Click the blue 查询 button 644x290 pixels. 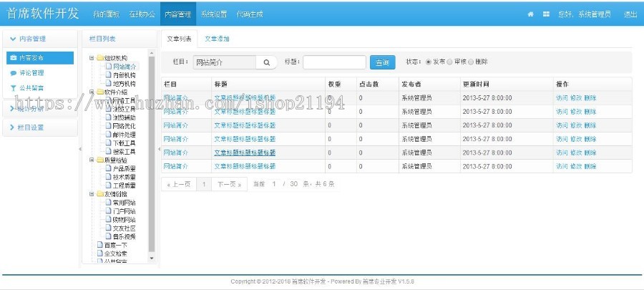pos(382,62)
